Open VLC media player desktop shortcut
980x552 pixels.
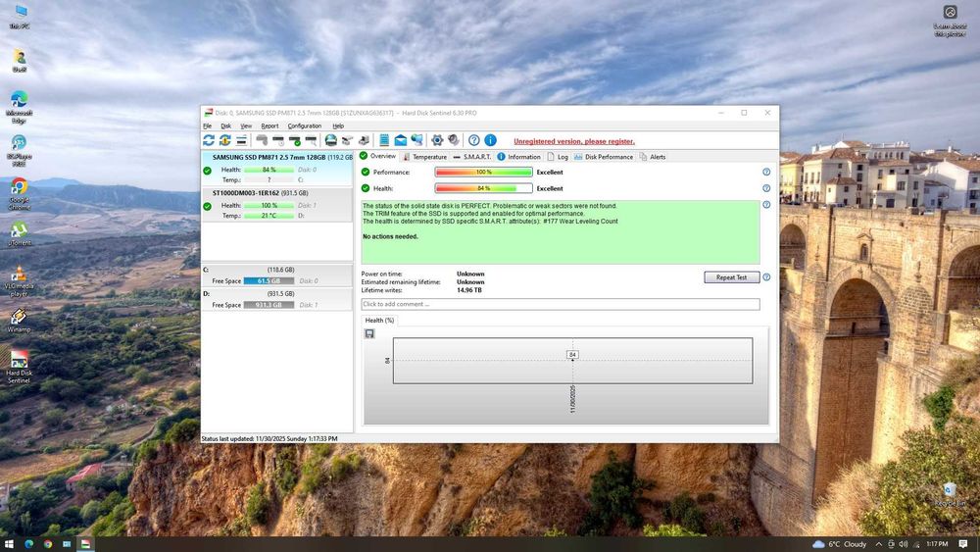pos(20,280)
